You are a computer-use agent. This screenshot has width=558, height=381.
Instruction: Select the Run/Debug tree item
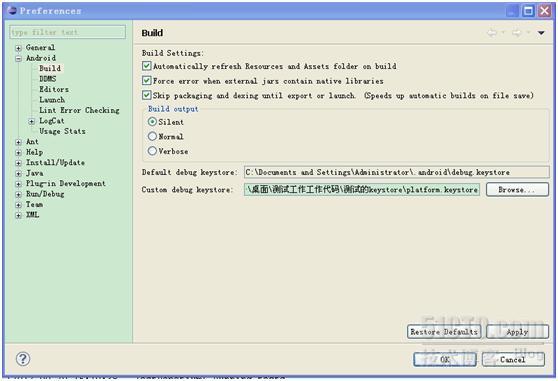point(45,194)
